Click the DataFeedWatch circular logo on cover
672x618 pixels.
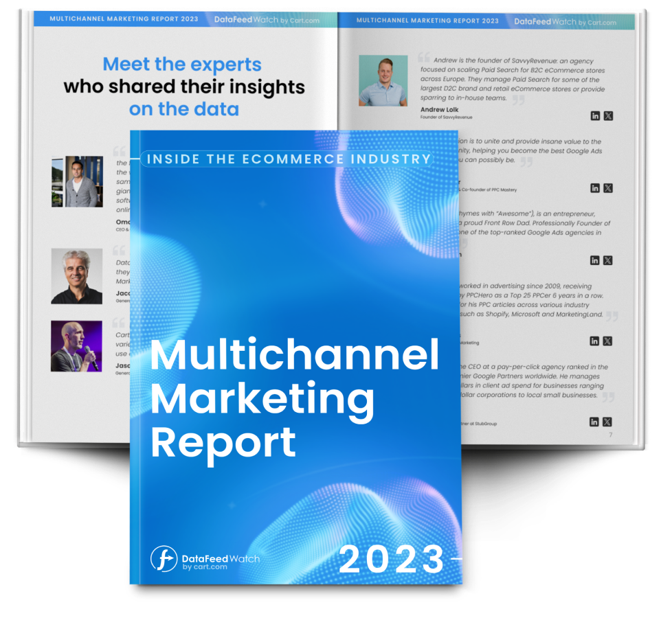164,559
